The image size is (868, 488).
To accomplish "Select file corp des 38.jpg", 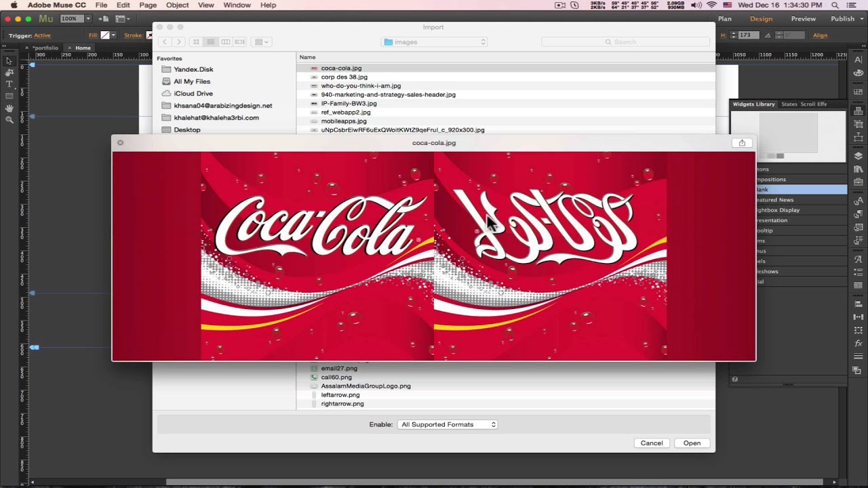I will click(344, 77).
